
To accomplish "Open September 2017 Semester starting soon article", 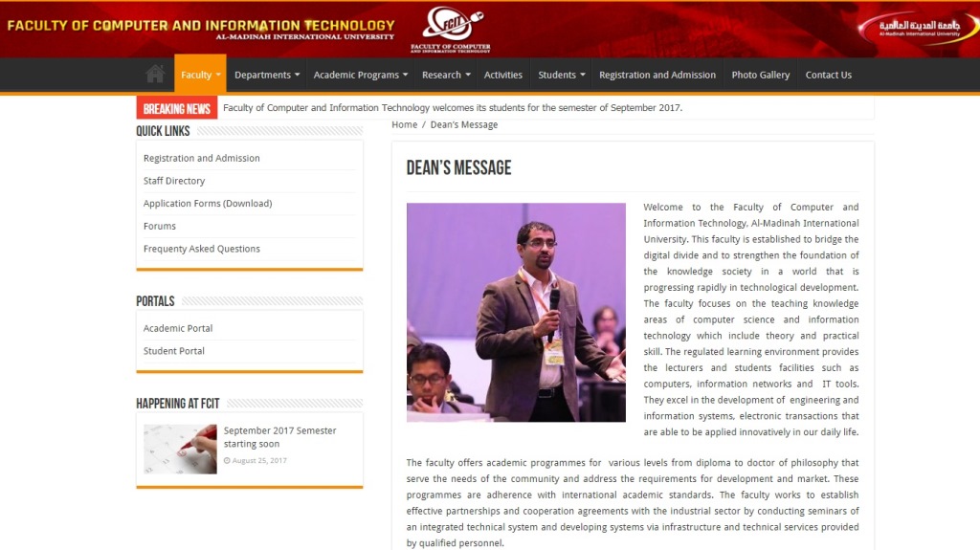I will (x=280, y=437).
